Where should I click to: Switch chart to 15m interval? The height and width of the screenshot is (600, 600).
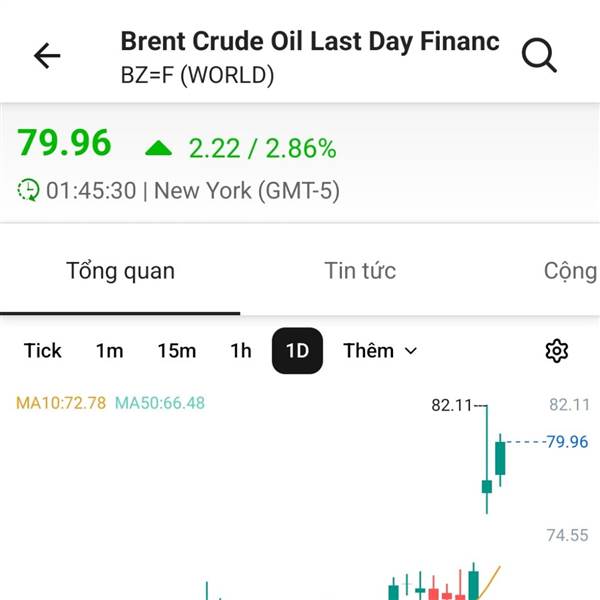[176, 351]
